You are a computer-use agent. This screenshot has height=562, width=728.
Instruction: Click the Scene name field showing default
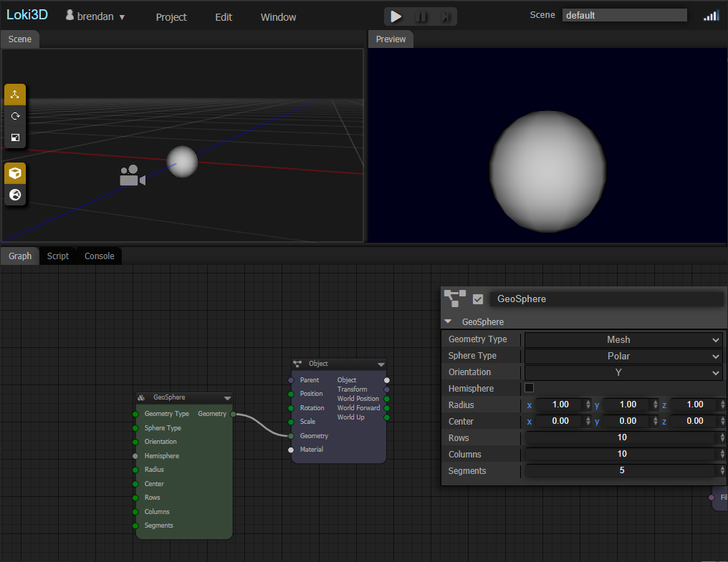(623, 14)
